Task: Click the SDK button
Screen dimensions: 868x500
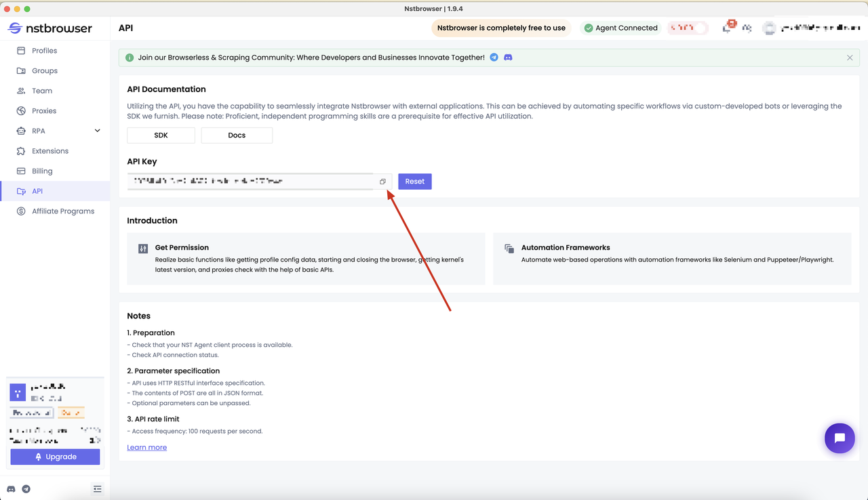Action: click(161, 136)
